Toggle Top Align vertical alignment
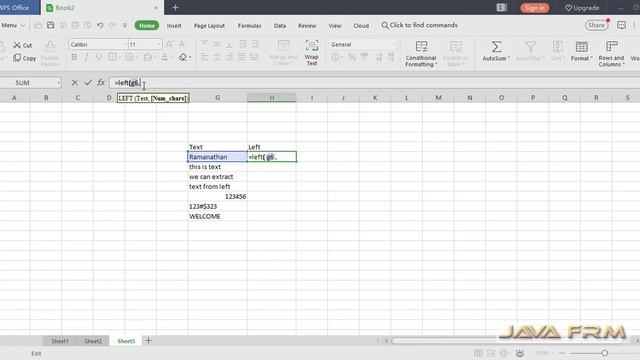This screenshot has width=640, height=360. click(204, 44)
